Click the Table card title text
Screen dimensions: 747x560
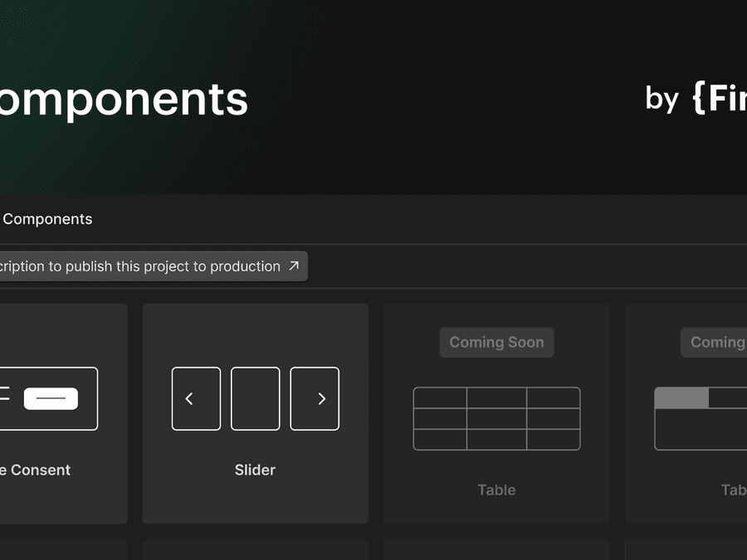[x=496, y=490]
